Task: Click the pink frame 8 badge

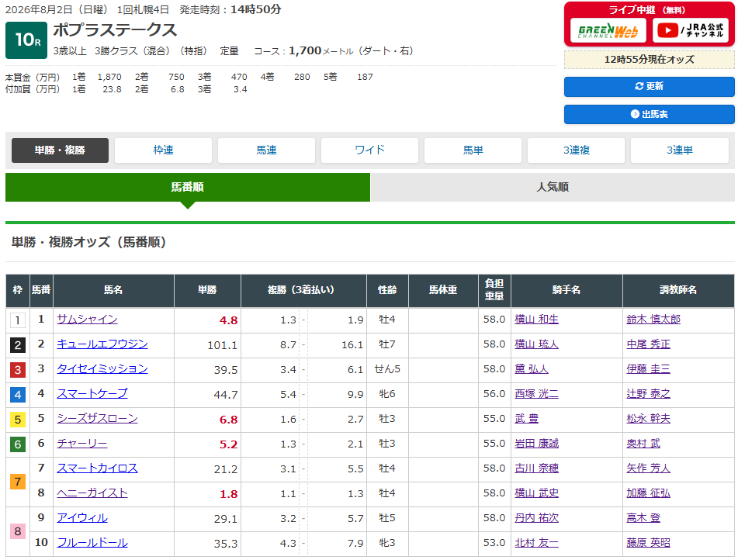Action: pyautogui.click(x=17, y=532)
